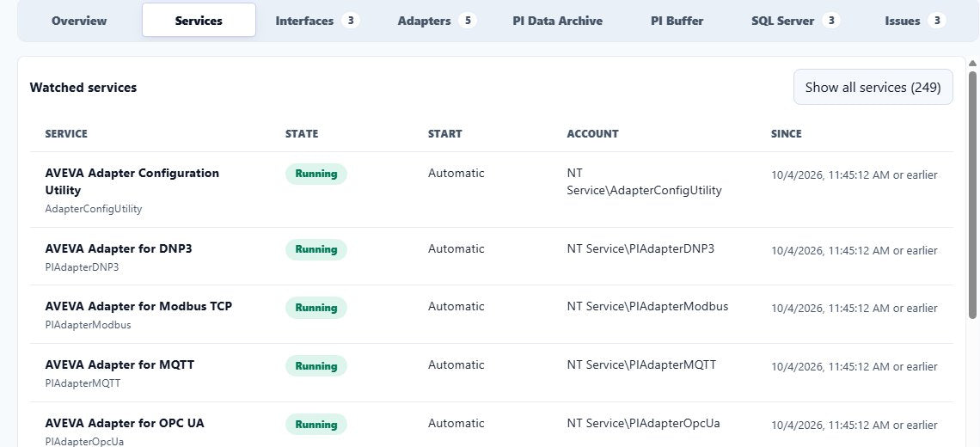This screenshot has height=447, width=980.
Task: Click the SERVICE column header
Action: click(x=66, y=134)
